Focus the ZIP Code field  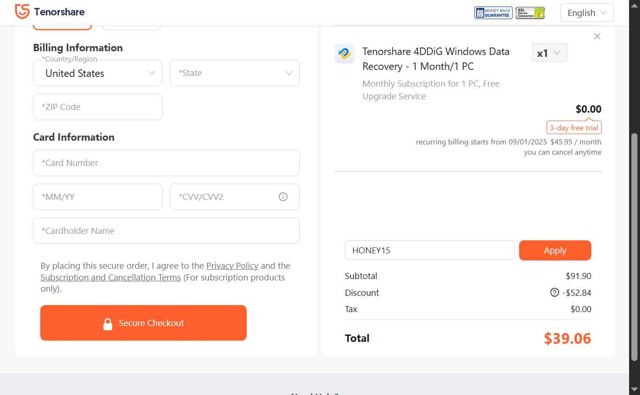(x=98, y=107)
